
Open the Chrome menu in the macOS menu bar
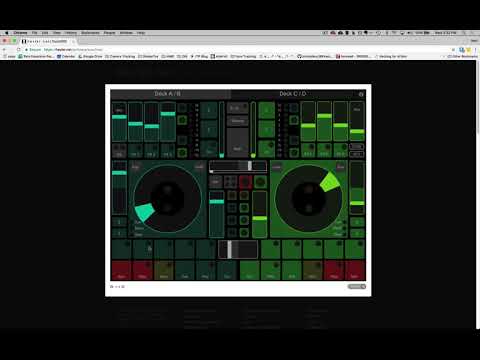point(20,33)
